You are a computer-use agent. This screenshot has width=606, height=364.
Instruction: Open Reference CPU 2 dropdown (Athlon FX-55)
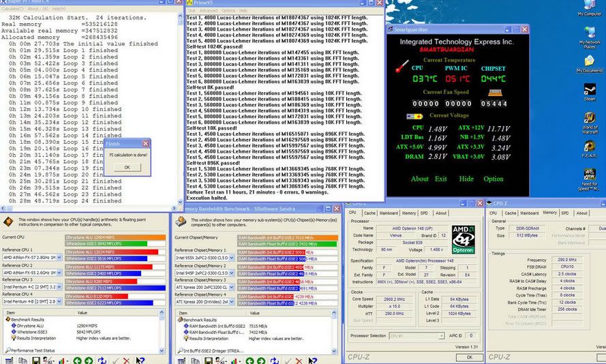(59, 273)
